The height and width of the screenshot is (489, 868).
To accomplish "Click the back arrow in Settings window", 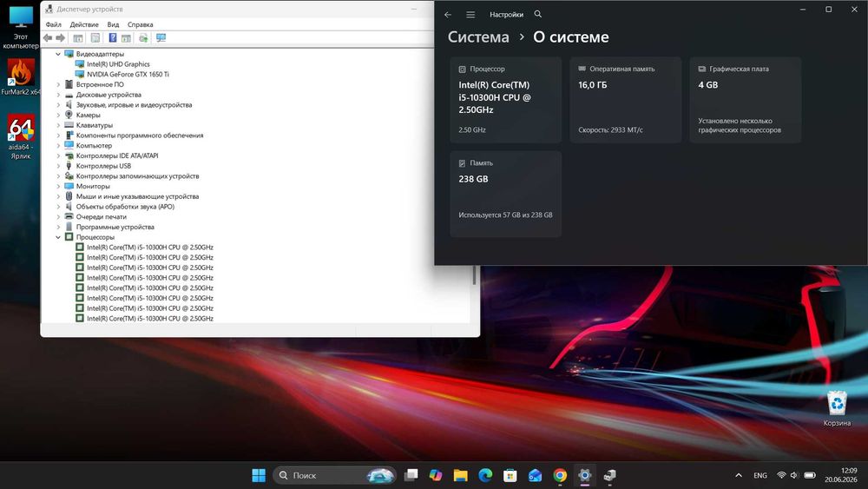I will coord(448,15).
